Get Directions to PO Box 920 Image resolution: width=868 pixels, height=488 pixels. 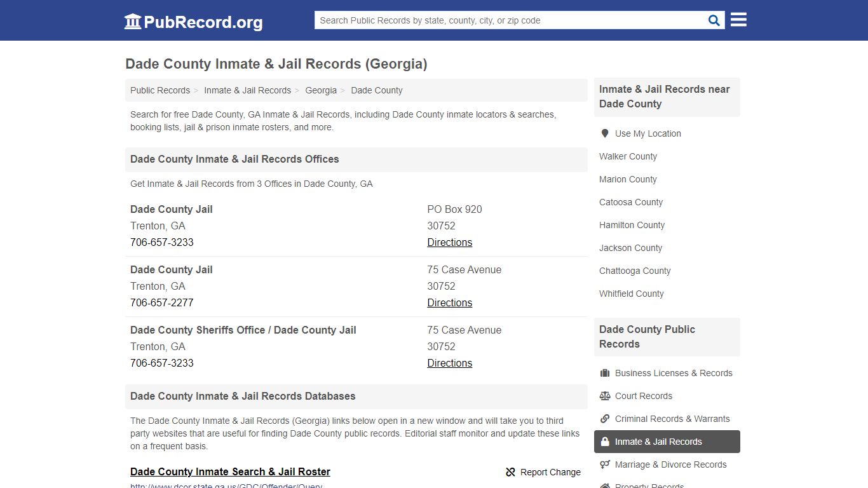click(449, 242)
